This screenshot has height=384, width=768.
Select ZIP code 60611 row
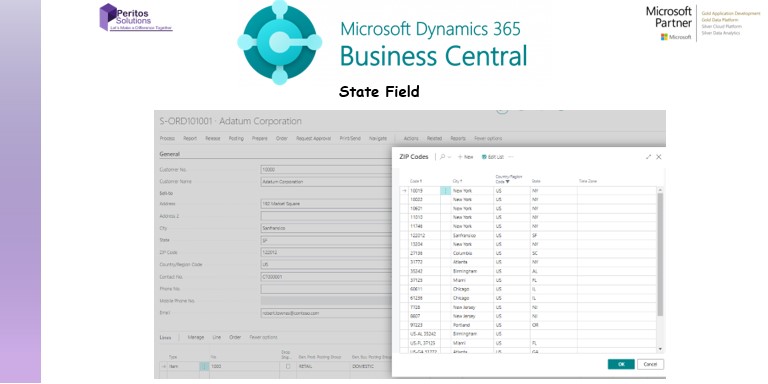coord(528,289)
